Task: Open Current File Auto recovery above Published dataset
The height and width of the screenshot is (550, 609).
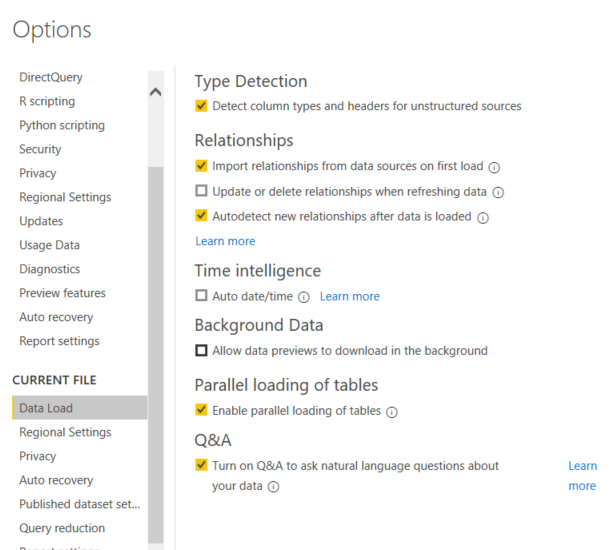Action: pyautogui.click(x=56, y=480)
